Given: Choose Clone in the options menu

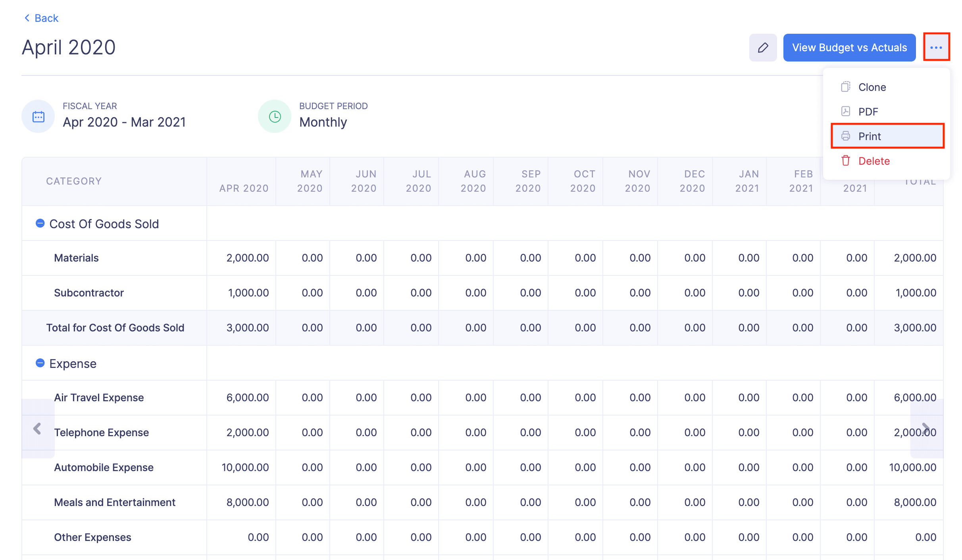Looking at the screenshot, I should click(872, 87).
